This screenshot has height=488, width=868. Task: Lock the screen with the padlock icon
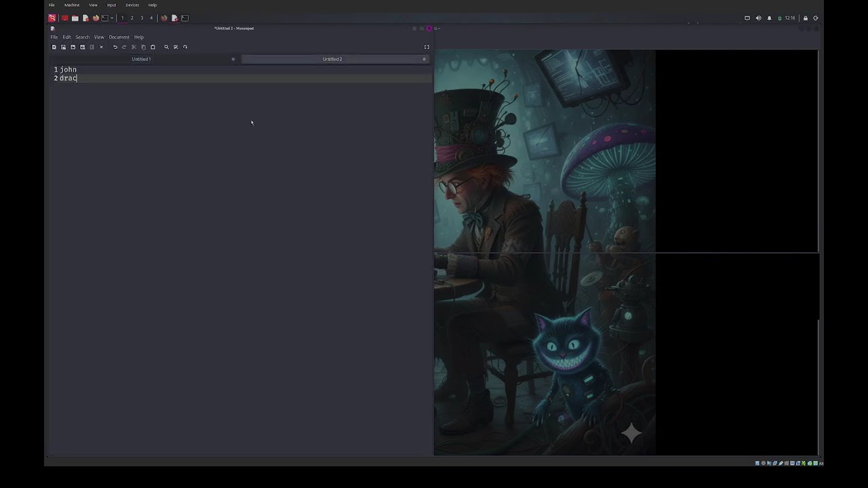pyautogui.click(x=806, y=18)
